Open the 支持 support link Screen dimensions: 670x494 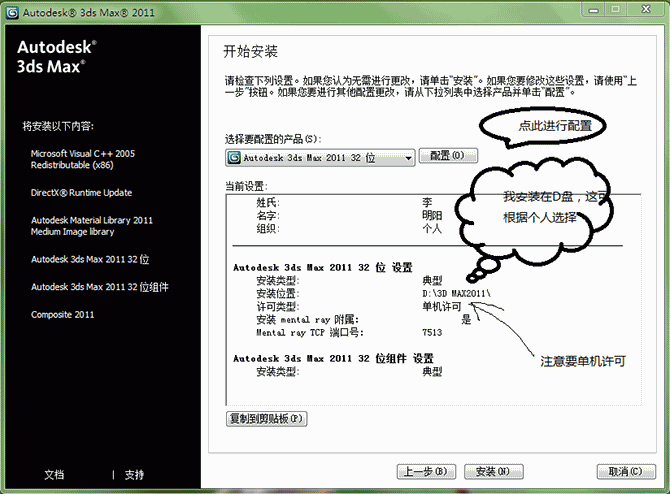click(x=134, y=474)
